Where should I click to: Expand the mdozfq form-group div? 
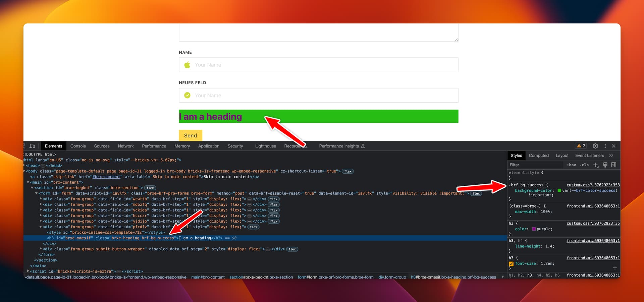click(41, 204)
